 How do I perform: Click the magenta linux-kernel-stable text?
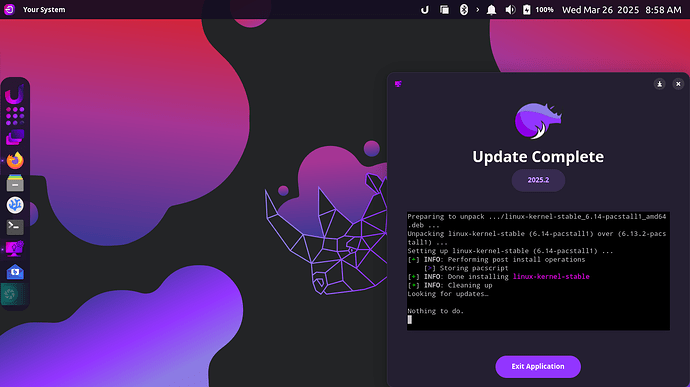(x=551, y=276)
